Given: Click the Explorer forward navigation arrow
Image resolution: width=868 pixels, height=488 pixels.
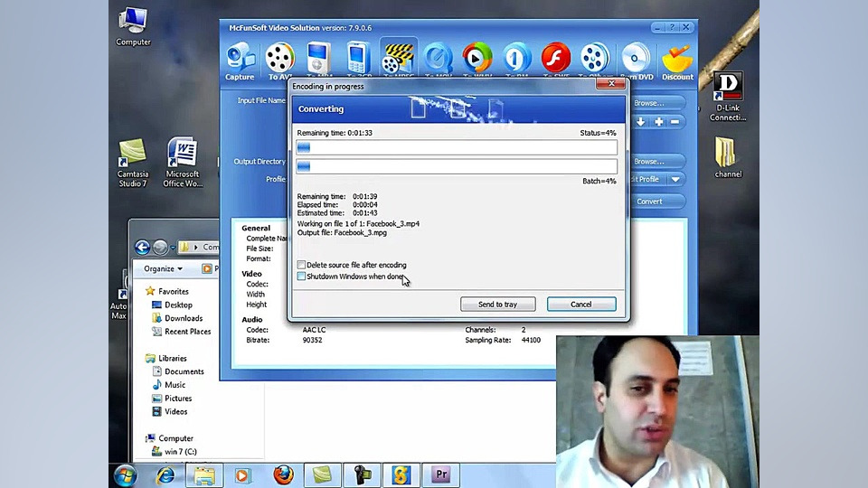Looking at the screenshot, I should click(160, 247).
